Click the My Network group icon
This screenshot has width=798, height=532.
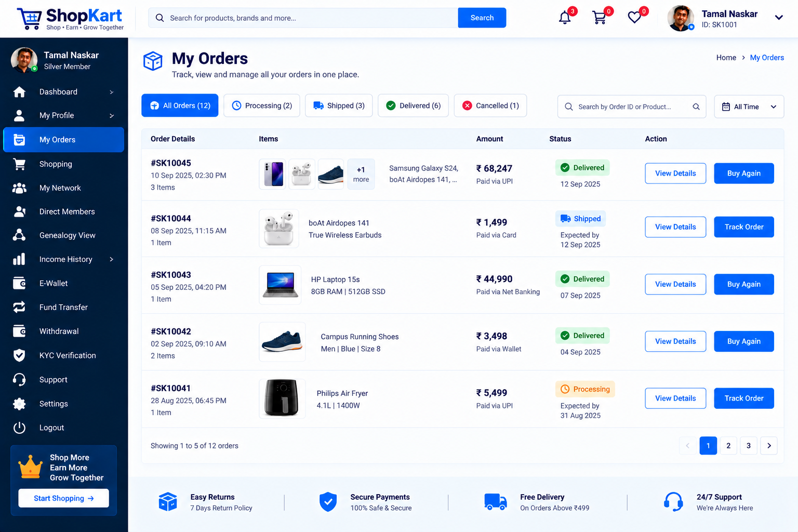click(x=19, y=188)
